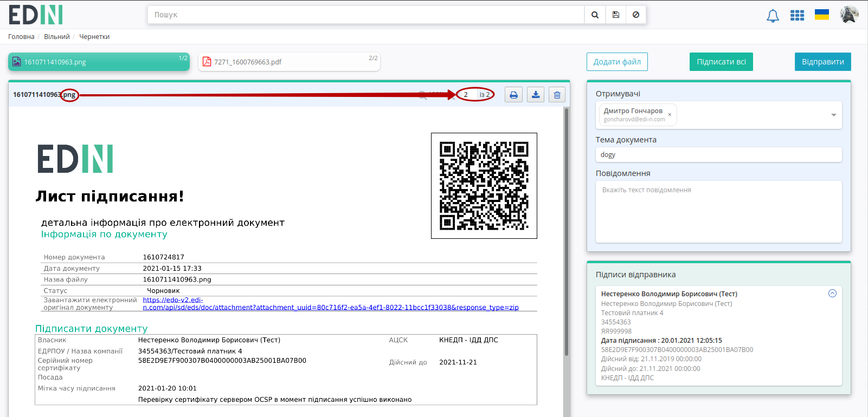This screenshot has width=868, height=417.
Task: Collapse Нестеренко signature details
Action: 832,294
